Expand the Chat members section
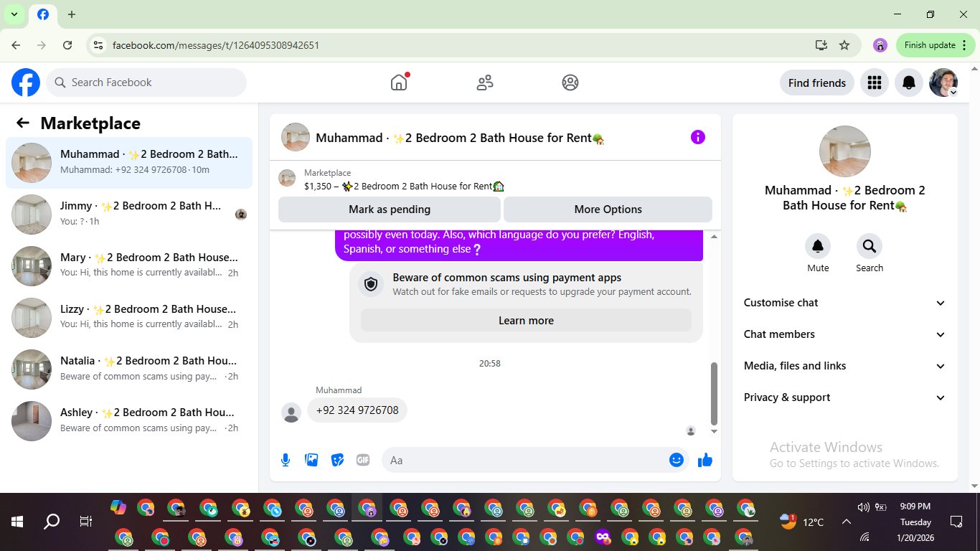The height and width of the screenshot is (551, 980). click(x=845, y=334)
